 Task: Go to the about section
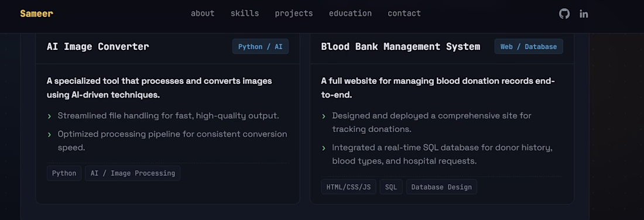[203, 13]
